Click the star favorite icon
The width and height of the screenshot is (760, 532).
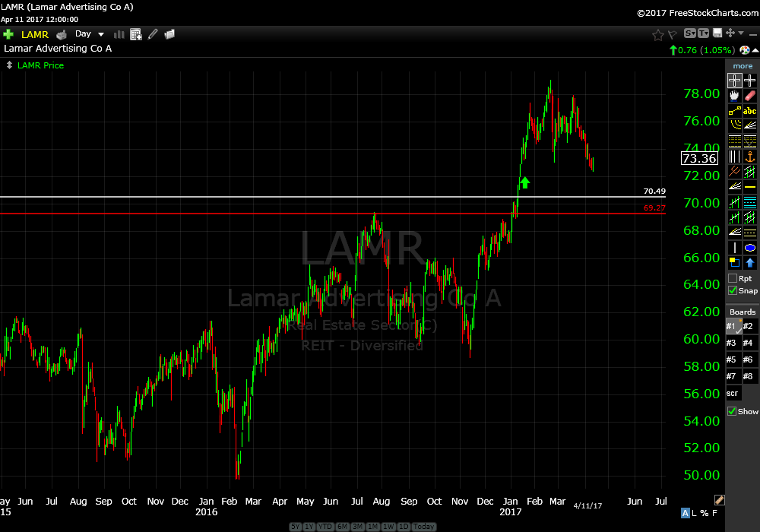(658, 34)
